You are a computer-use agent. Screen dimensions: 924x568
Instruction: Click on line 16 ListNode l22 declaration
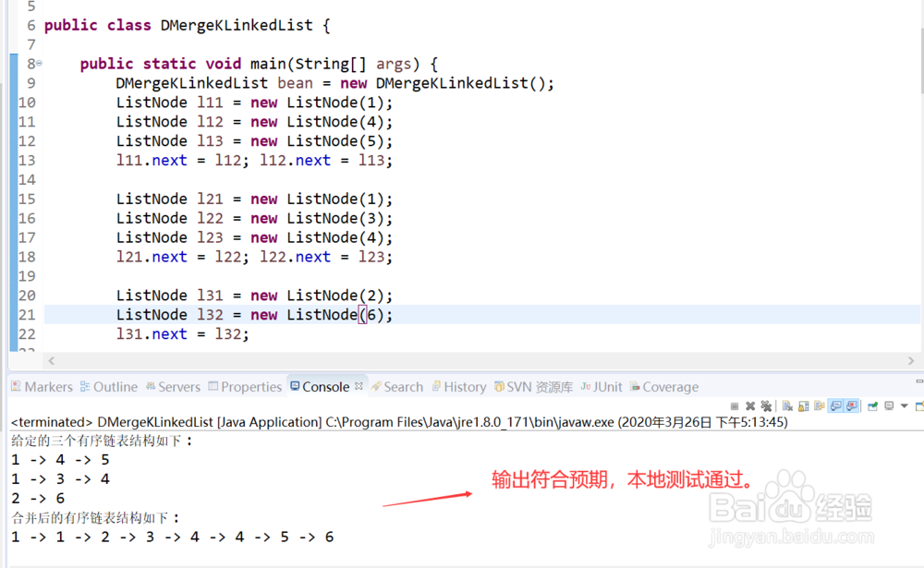point(254,218)
